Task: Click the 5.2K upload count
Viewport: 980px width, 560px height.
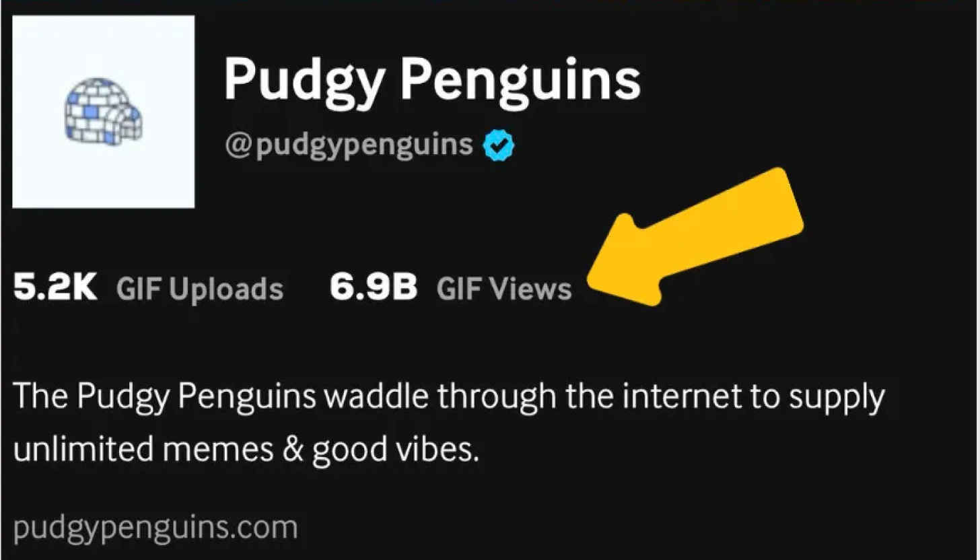Action: point(55,288)
